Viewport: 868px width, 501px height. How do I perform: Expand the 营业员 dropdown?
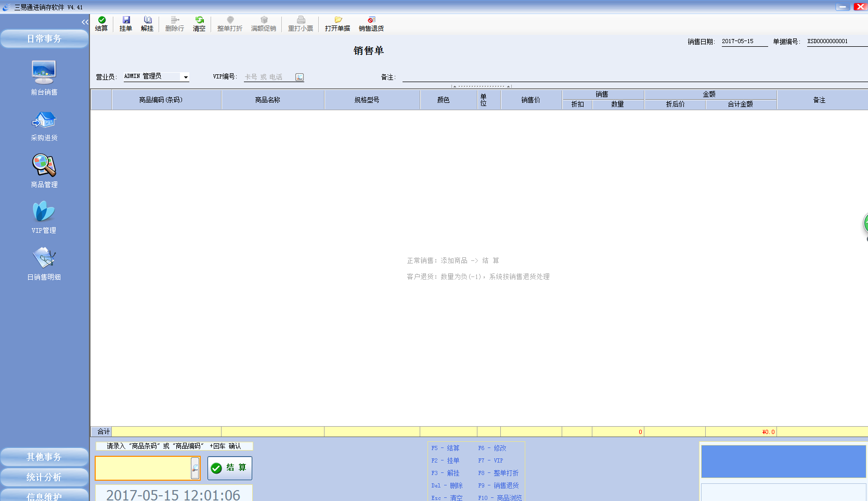pos(186,77)
